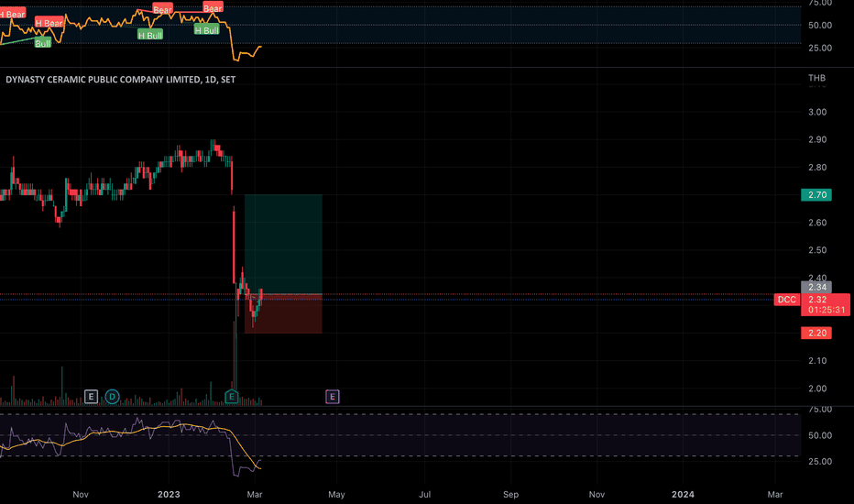Click the gray E earnings marker near November
The height and width of the screenshot is (504, 854).
click(91, 397)
